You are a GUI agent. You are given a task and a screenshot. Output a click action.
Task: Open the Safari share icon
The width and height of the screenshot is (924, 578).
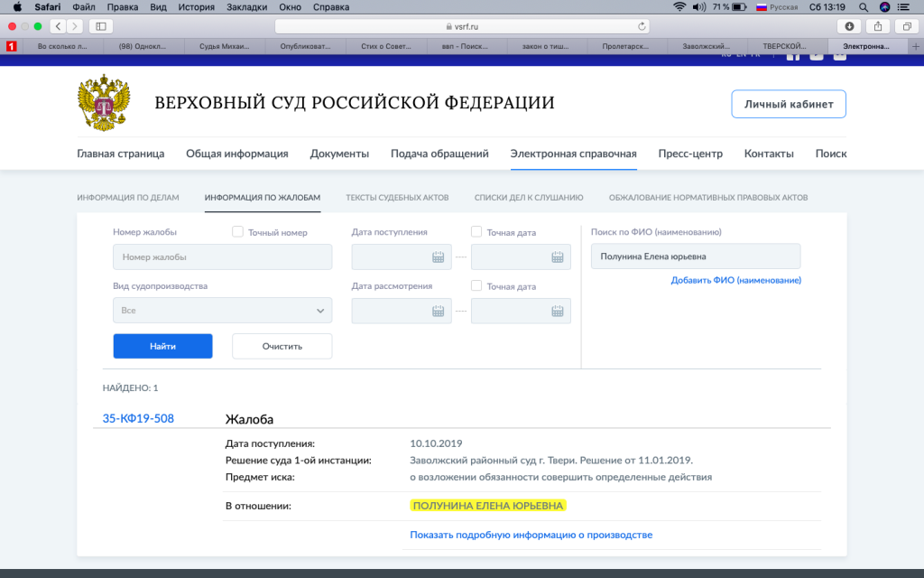876,26
